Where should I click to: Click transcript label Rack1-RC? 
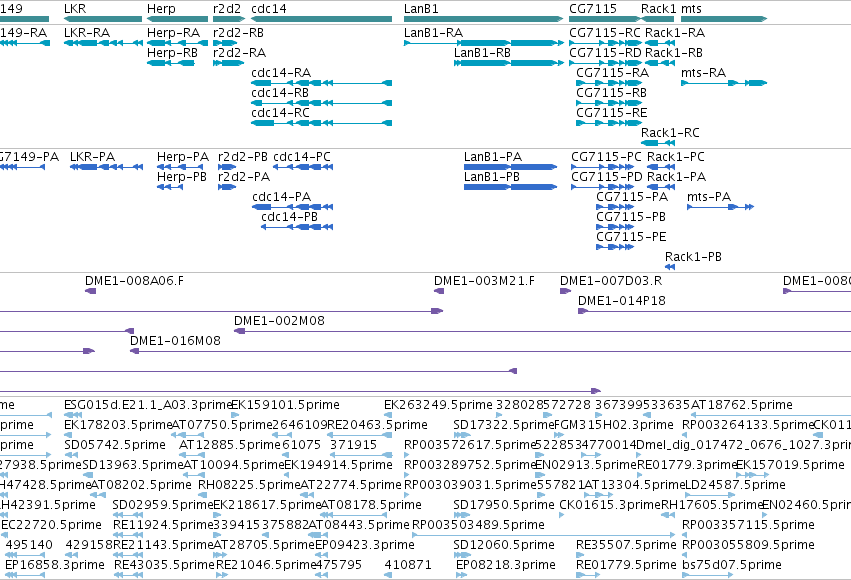tap(670, 133)
